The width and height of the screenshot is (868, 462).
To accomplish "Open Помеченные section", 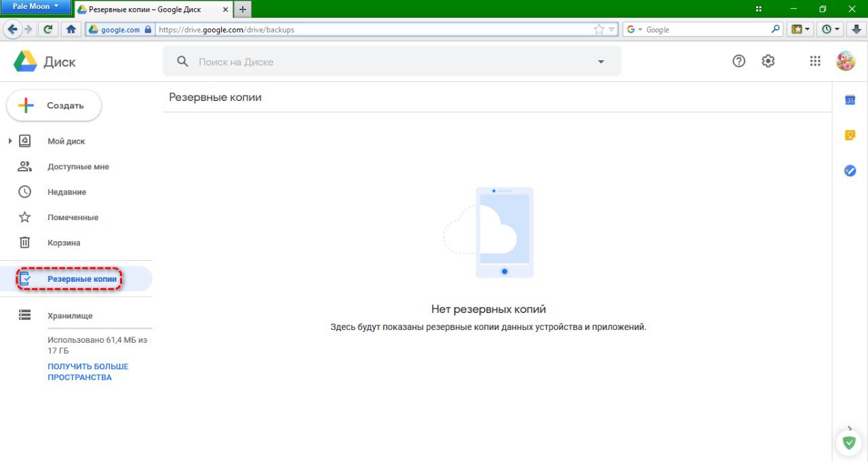I will point(73,217).
